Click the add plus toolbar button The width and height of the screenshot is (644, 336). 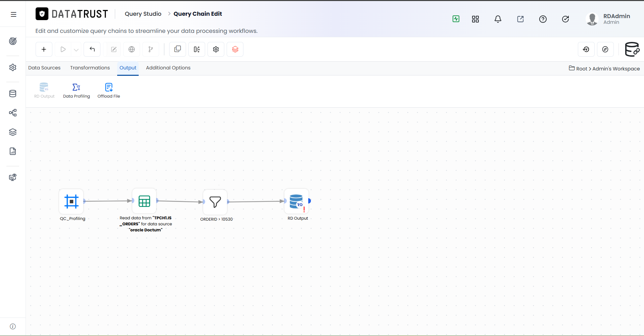pyautogui.click(x=44, y=49)
